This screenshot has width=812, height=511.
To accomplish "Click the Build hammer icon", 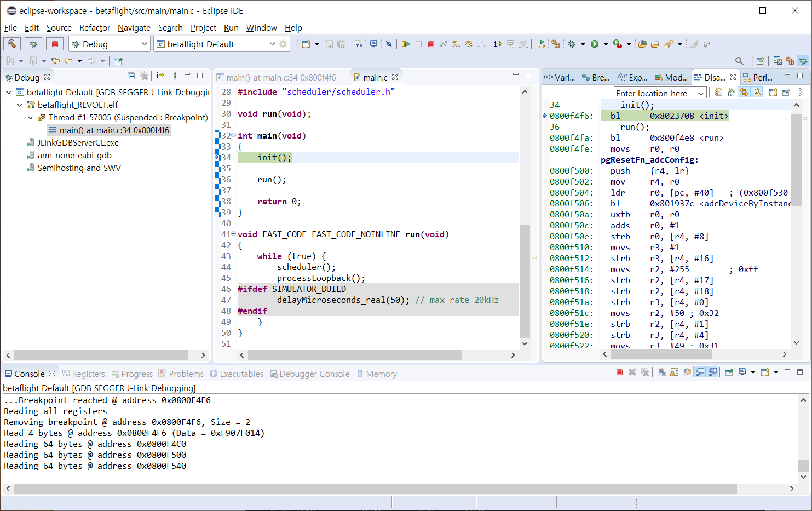I will [x=12, y=44].
